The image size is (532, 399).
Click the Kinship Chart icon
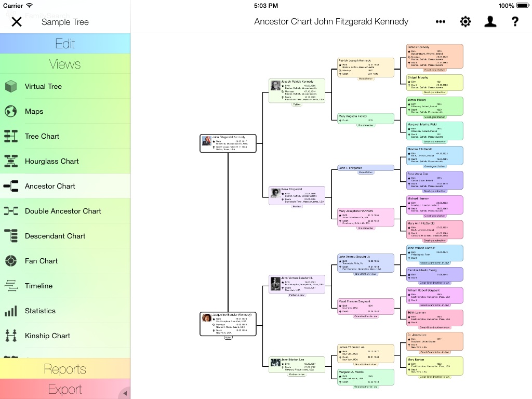pos(11,336)
